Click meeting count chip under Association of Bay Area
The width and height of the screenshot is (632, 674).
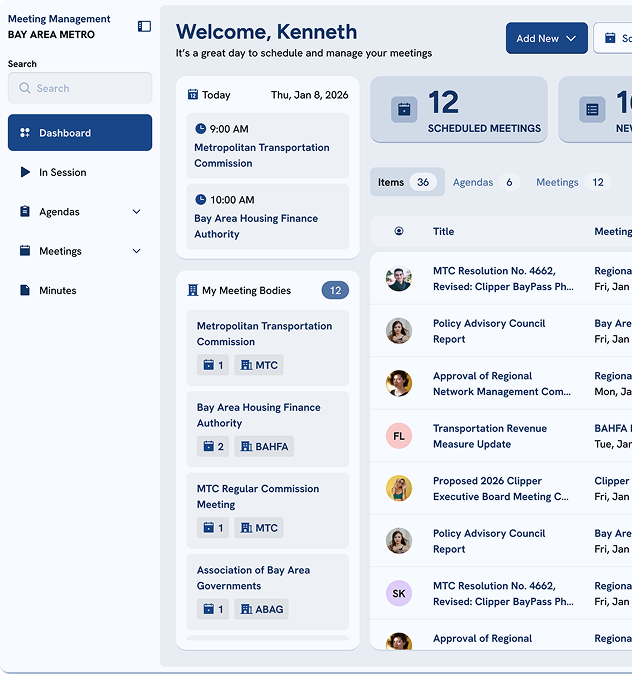tap(213, 609)
